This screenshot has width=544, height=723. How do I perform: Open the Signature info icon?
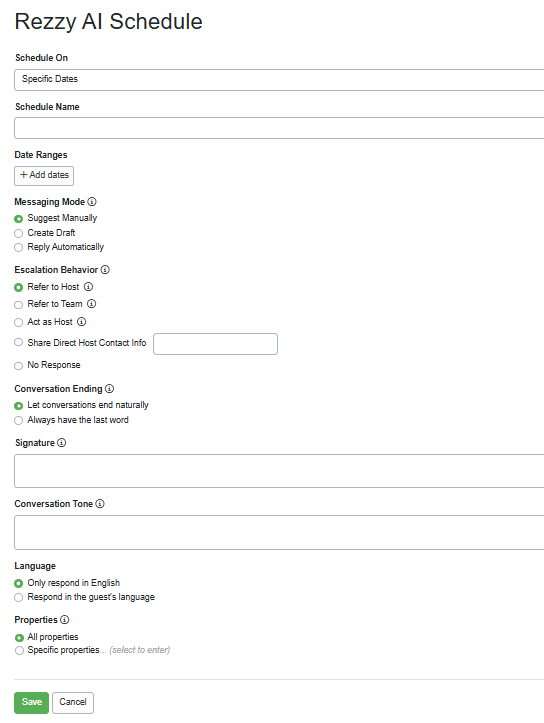click(x=61, y=443)
